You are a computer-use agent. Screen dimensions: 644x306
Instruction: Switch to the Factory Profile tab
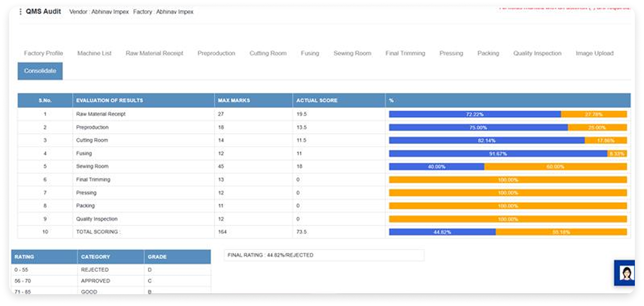pos(43,53)
